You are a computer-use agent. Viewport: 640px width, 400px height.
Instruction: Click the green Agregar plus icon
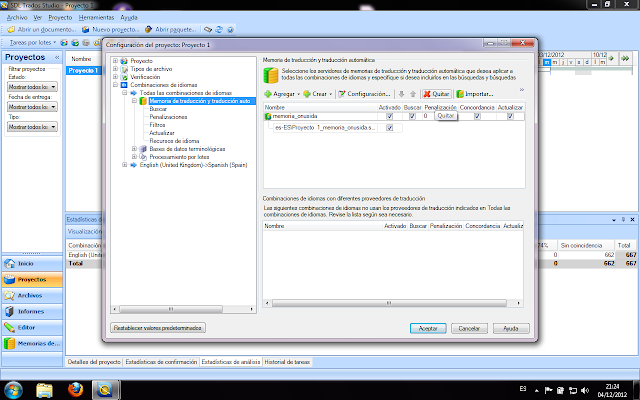point(268,94)
